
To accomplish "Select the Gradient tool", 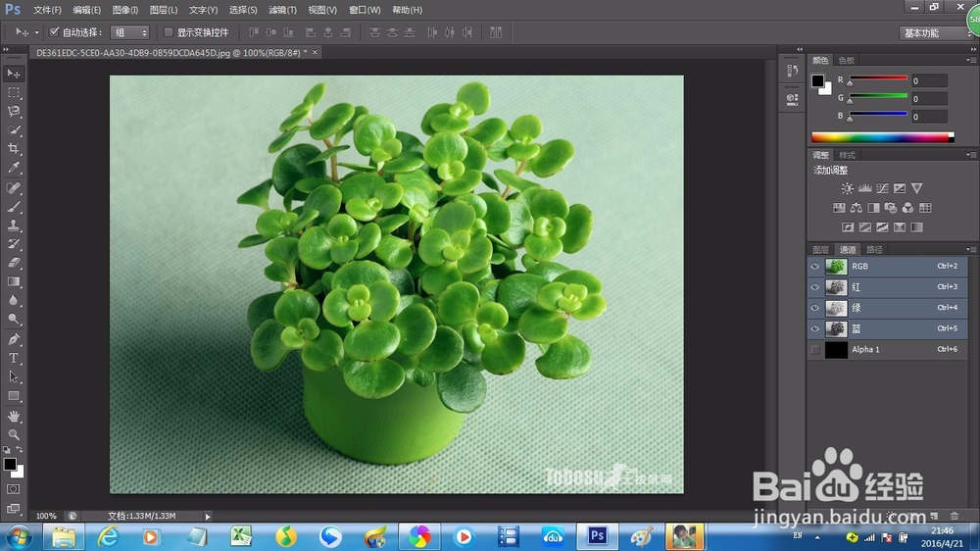I will click(x=13, y=282).
